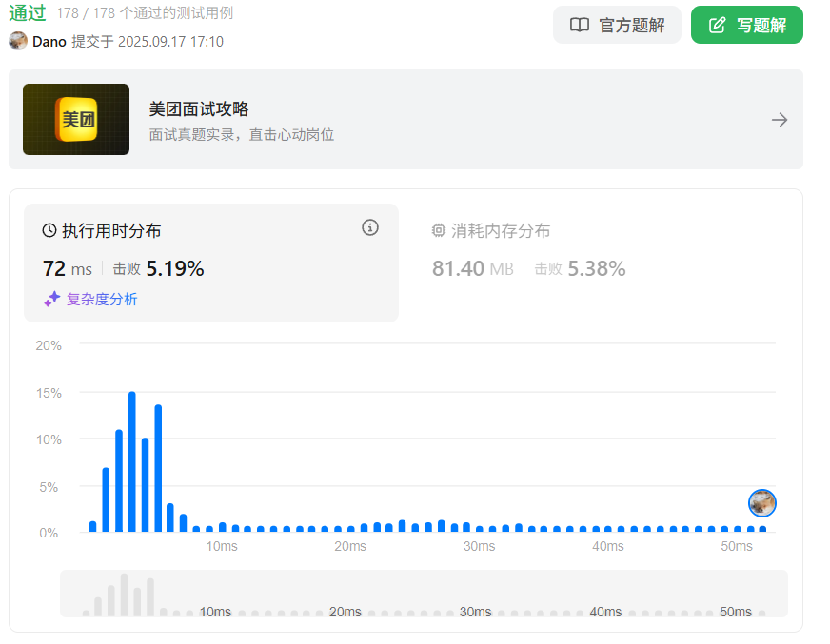
Task: Open the 官方题解 official solution
Action: pos(631,25)
